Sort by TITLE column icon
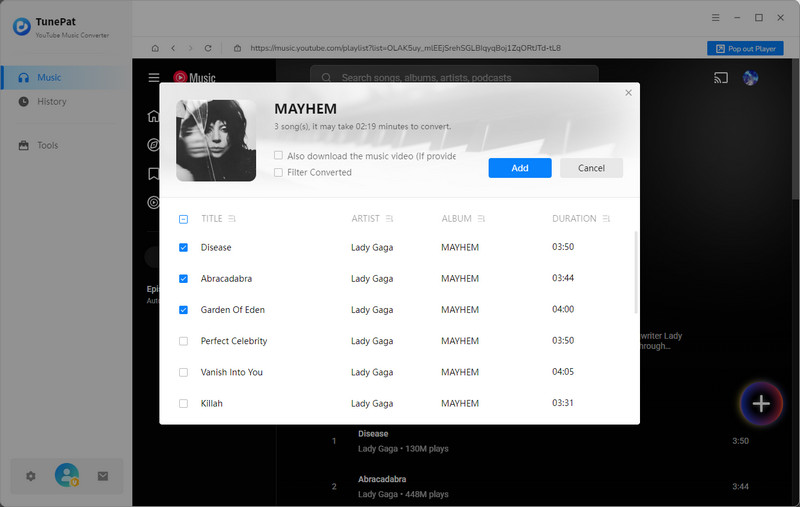This screenshot has height=507, width=800. [x=232, y=218]
